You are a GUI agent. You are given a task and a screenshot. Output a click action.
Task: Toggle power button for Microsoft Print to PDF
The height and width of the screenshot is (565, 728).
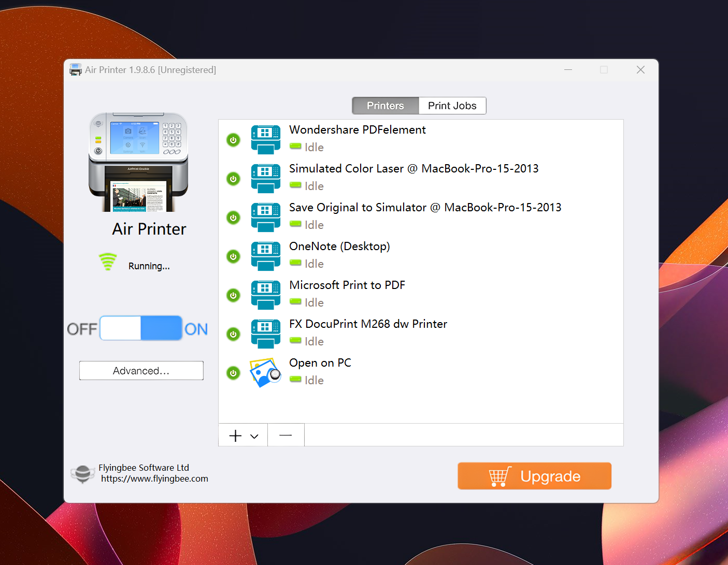point(233,295)
